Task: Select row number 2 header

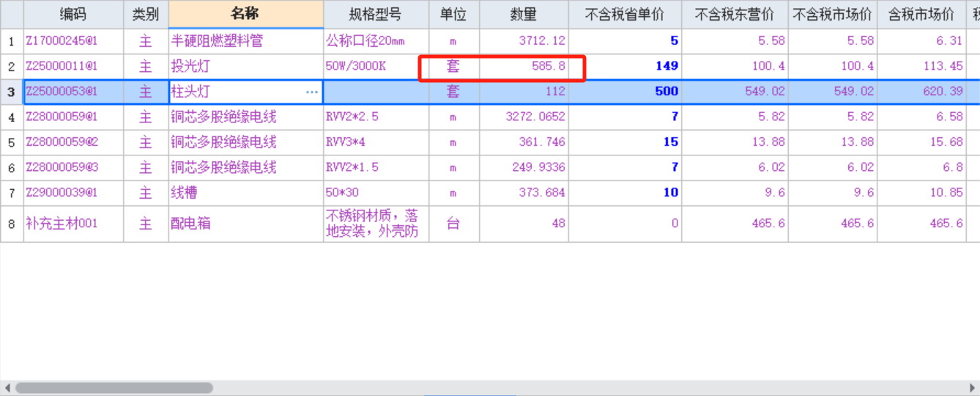Action: [x=12, y=67]
